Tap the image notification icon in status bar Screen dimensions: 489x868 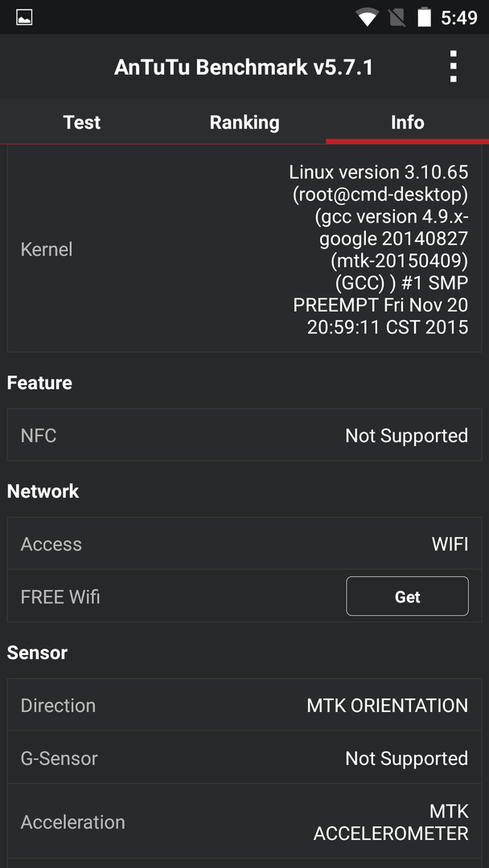point(24,18)
